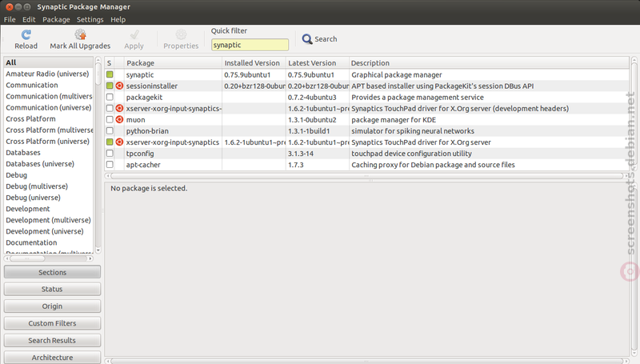This screenshot has height=364, width=640.
Task: Click the 'Graphical package manager' description
Action: click(x=396, y=74)
